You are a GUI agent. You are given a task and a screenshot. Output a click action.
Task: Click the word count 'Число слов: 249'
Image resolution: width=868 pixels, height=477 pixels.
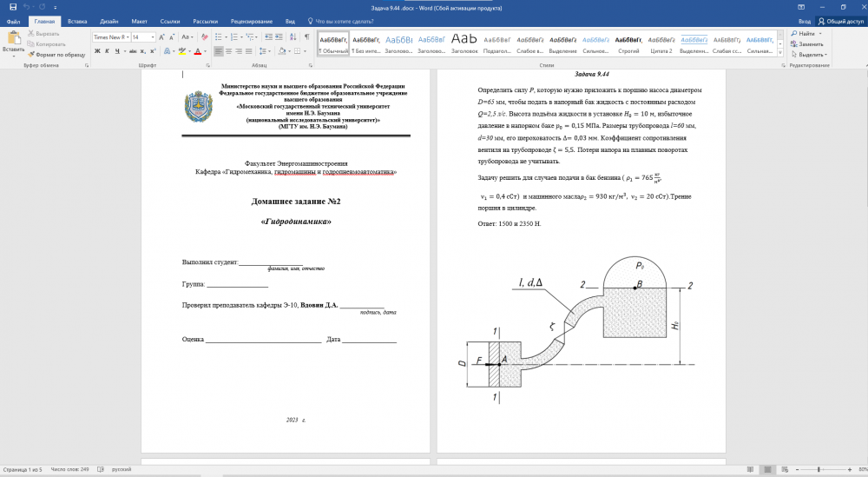coord(69,469)
